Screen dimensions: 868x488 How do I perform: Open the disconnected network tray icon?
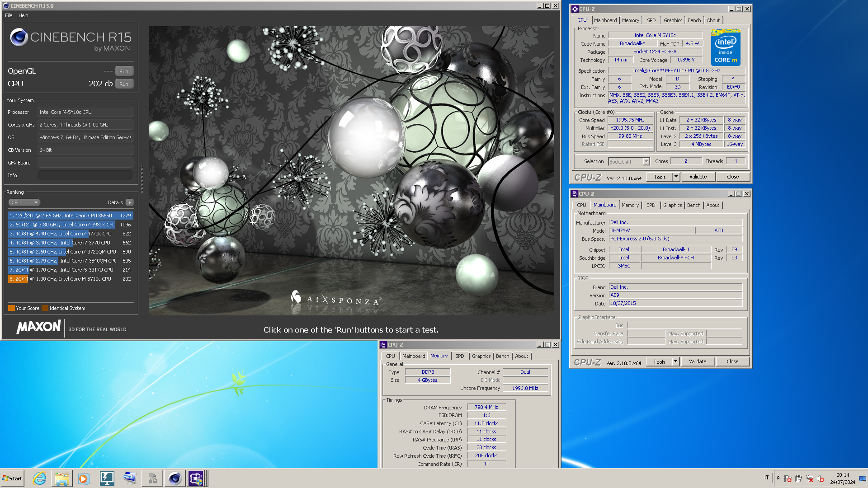coord(810,479)
